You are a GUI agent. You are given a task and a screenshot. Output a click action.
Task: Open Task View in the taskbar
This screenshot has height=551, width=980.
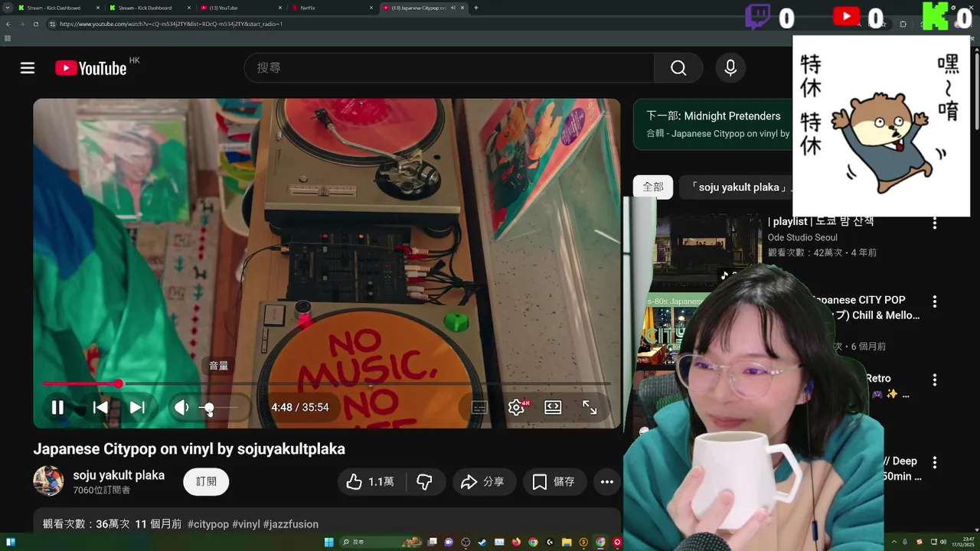click(432, 543)
